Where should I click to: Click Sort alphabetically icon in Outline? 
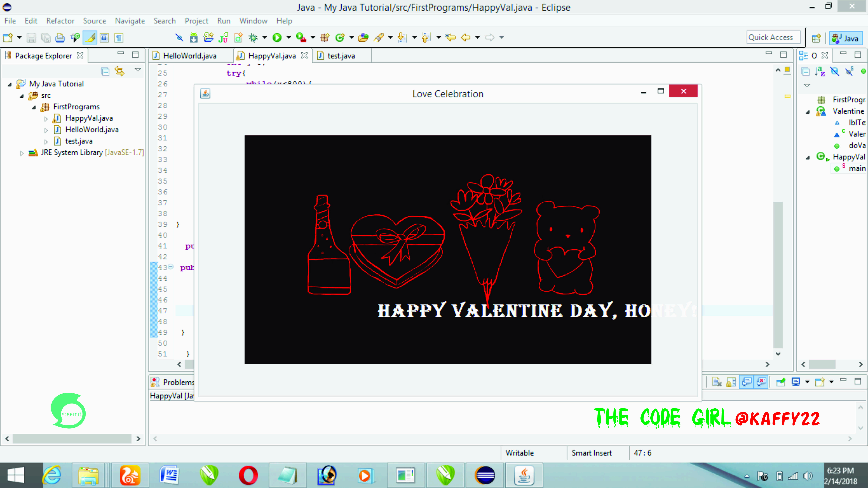click(x=820, y=72)
